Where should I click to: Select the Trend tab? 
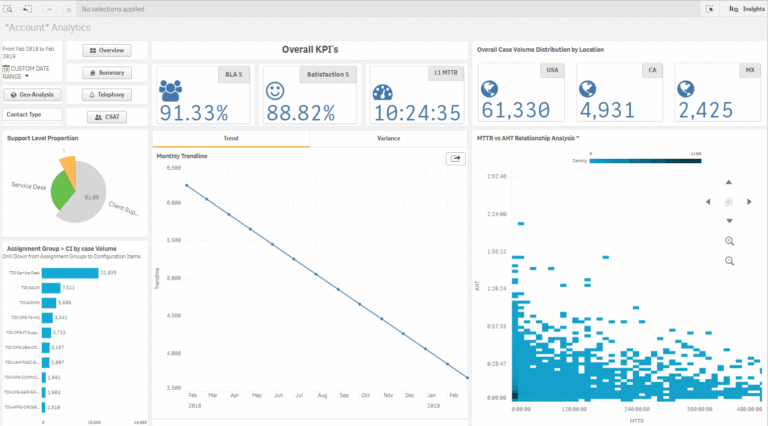231,138
